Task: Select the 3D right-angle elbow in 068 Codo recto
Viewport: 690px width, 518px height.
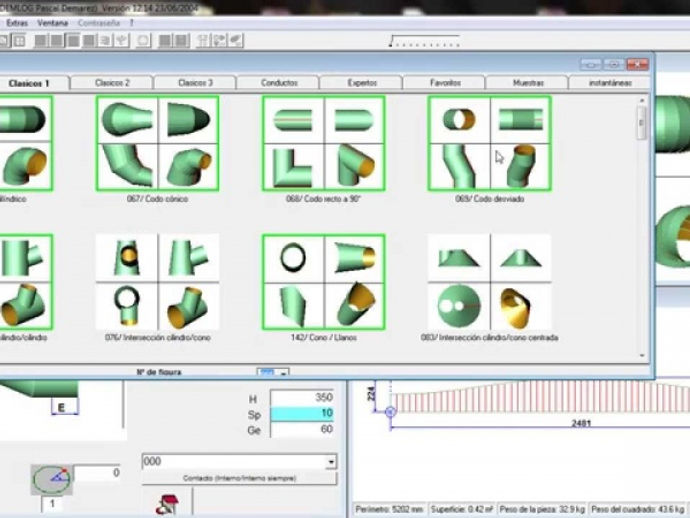Action: tap(354, 166)
